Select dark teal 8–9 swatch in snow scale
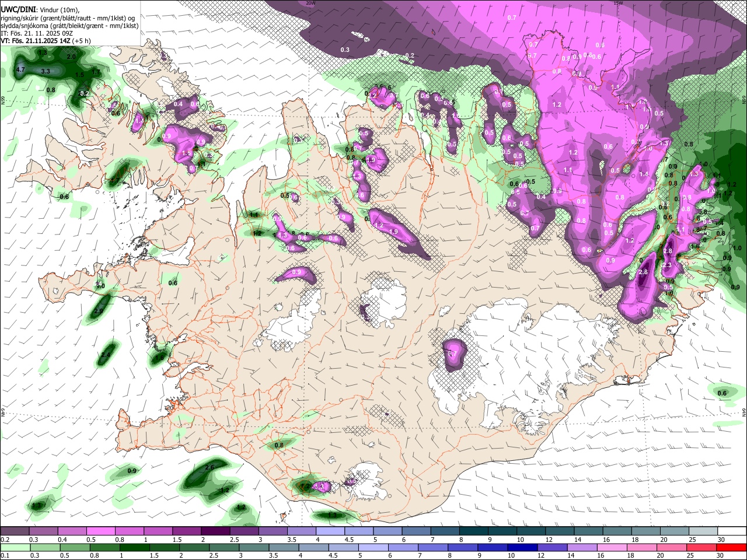This screenshot has width=747, height=560. pos(474,531)
